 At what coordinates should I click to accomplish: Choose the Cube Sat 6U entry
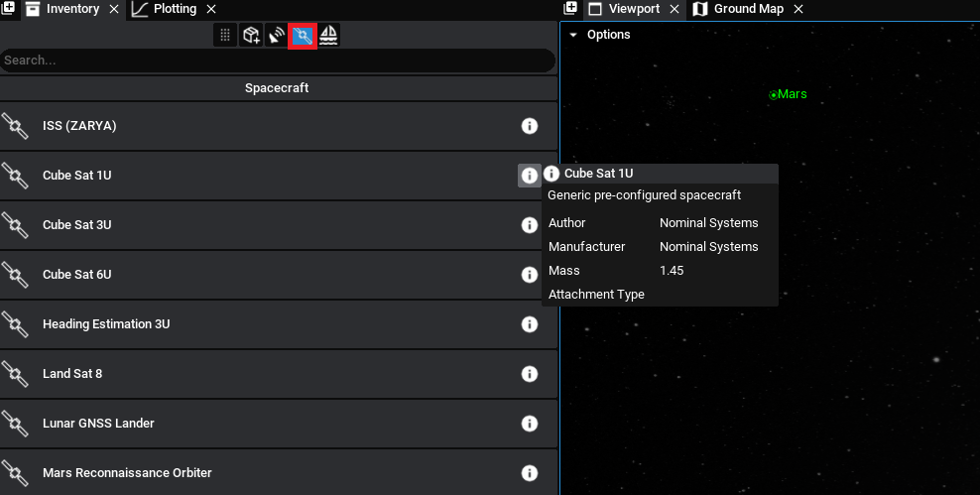(76, 275)
